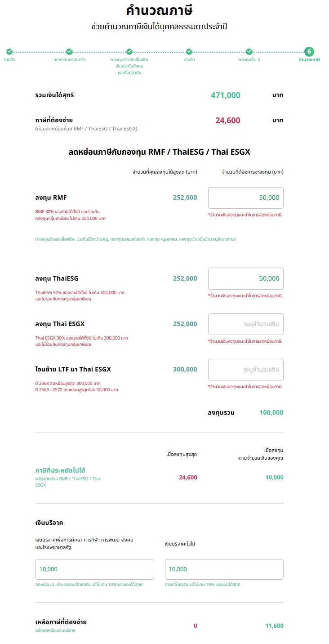This screenshot has height=644, width=329.
Task: Click the first step checkmark icon for รายรับ
Action: click(x=9, y=52)
